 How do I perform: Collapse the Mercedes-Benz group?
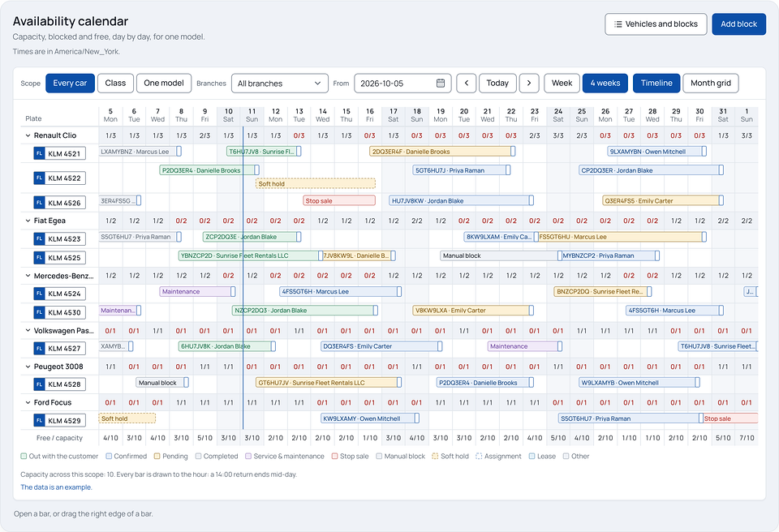pos(28,276)
